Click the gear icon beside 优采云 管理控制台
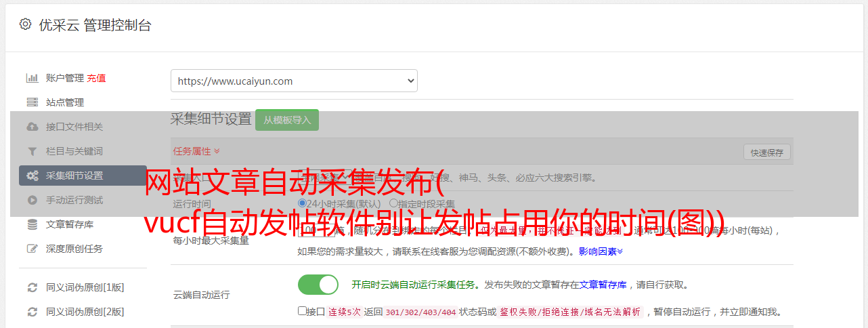 pos(25,25)
